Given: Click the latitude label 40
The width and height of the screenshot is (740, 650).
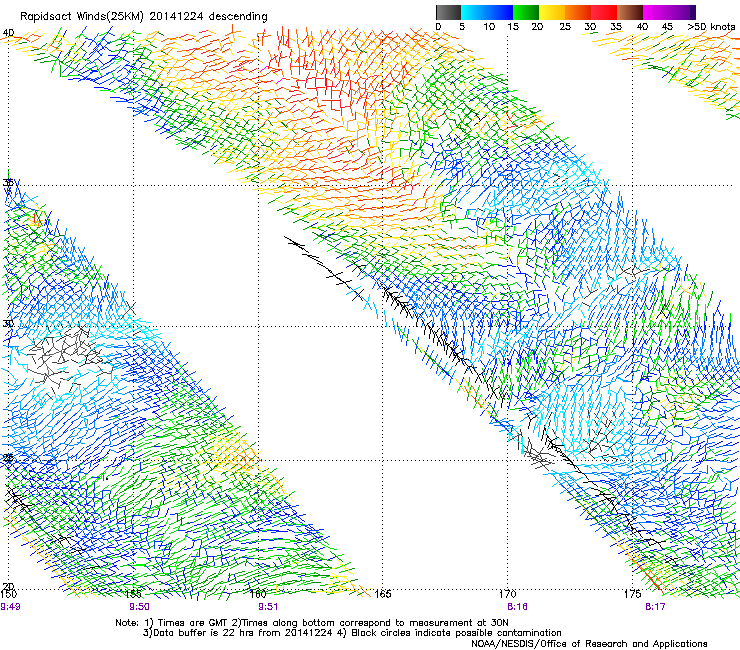Looking at the screenshot, I should point(8,33).
